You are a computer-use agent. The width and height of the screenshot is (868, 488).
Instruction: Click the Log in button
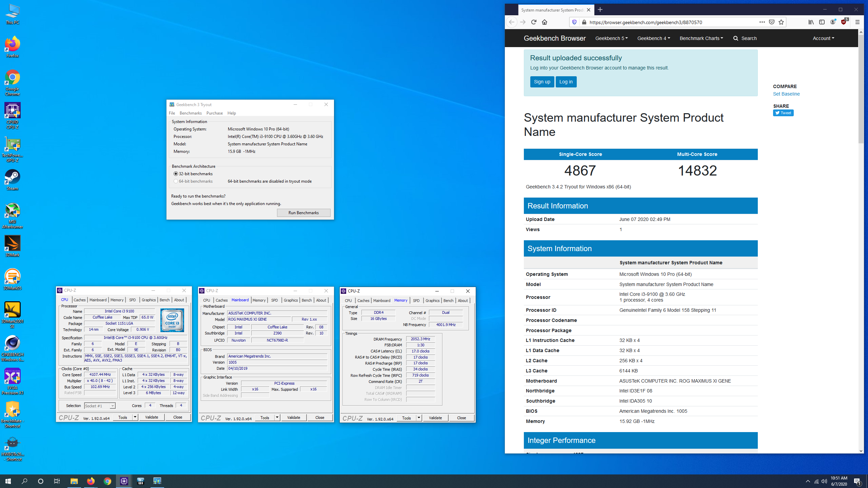pyautogui.click(x=566, y=82)
